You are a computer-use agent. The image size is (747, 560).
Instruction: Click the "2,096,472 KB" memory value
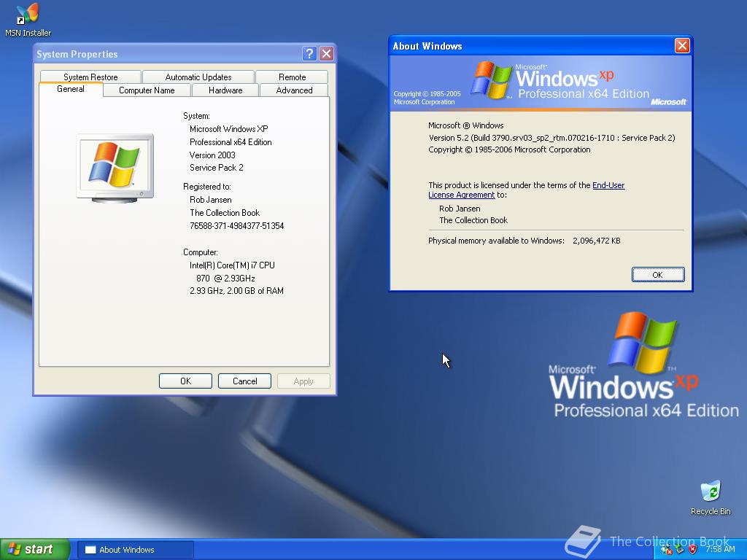(x=597, y=241)
